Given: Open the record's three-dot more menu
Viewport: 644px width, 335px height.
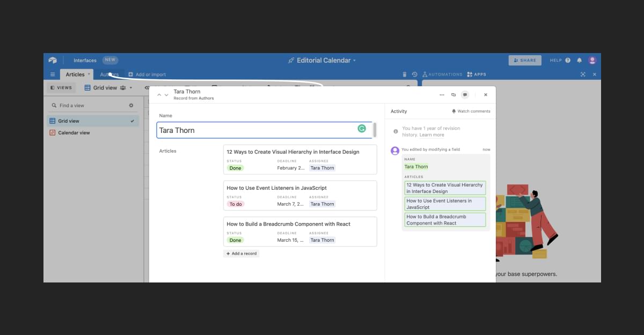Looking at the screenshot, I should [x=442, y=95].
